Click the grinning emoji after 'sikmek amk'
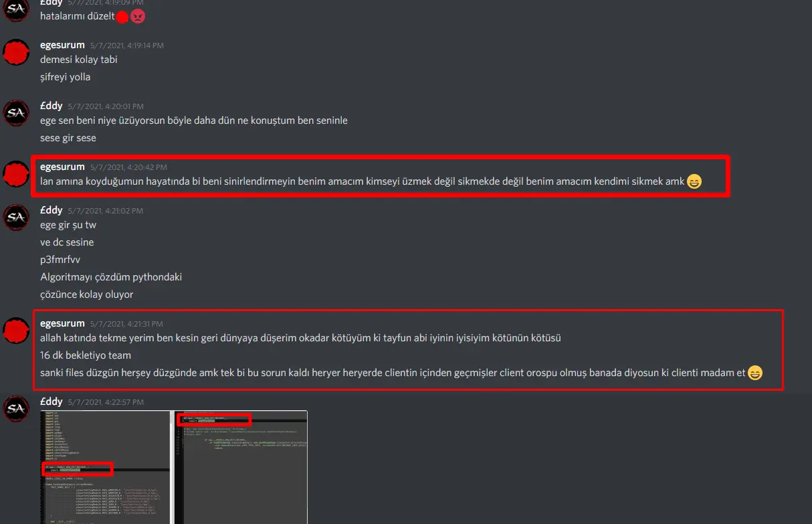Screen dimensions: 812x524 pyautogui.click(x=694, y=181)
